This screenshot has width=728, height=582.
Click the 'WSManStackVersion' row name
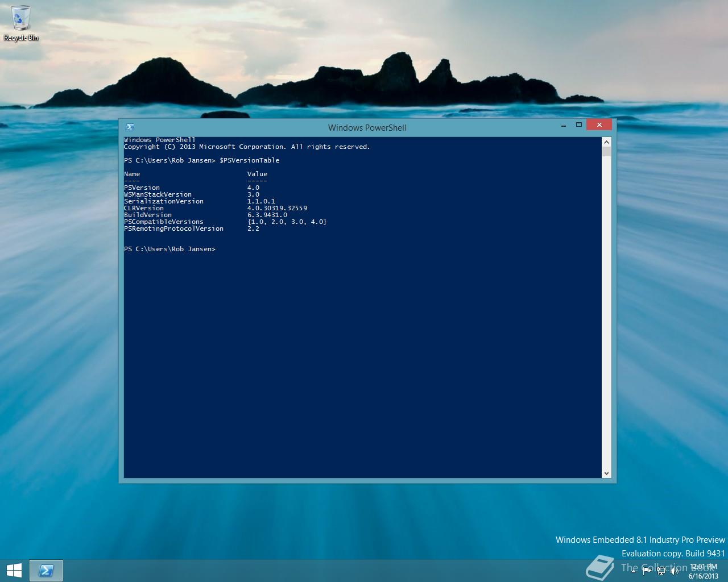coord(158,194)
